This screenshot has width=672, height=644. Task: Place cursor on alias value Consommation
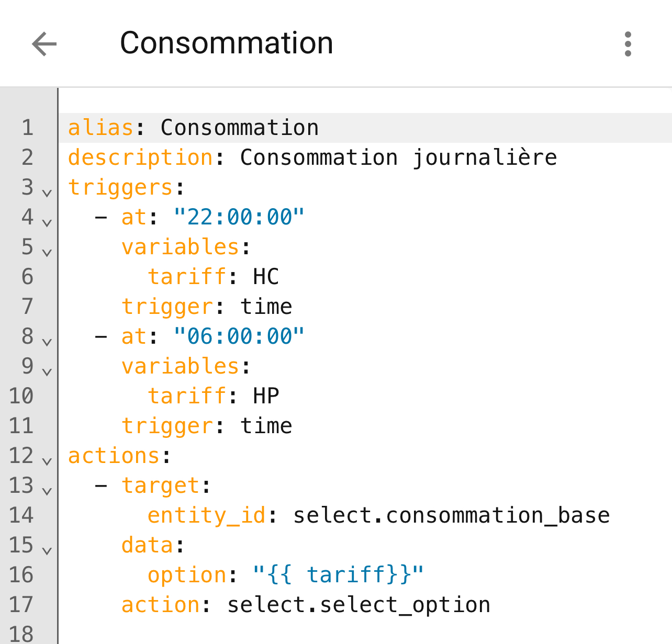pos(239,128)
